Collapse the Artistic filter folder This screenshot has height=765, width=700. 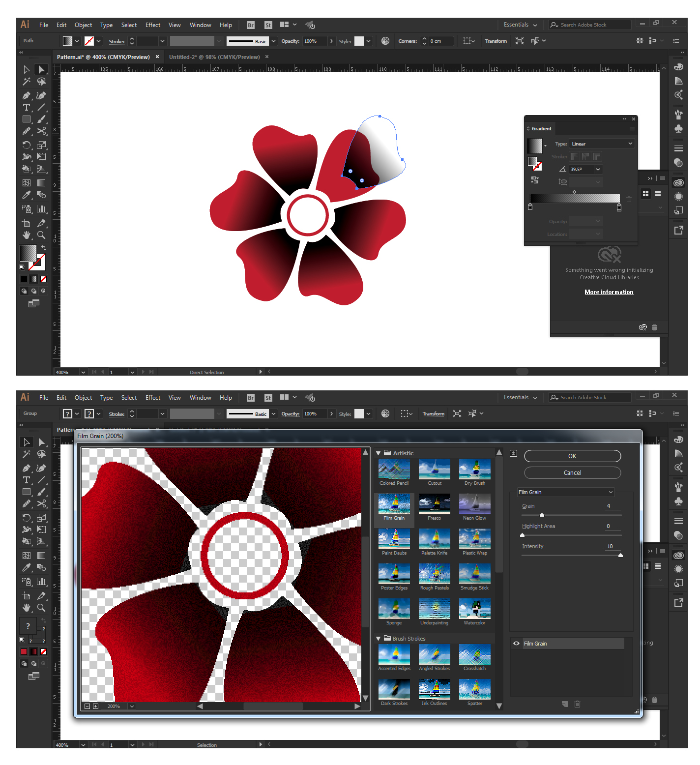click(x=378, y=453)
